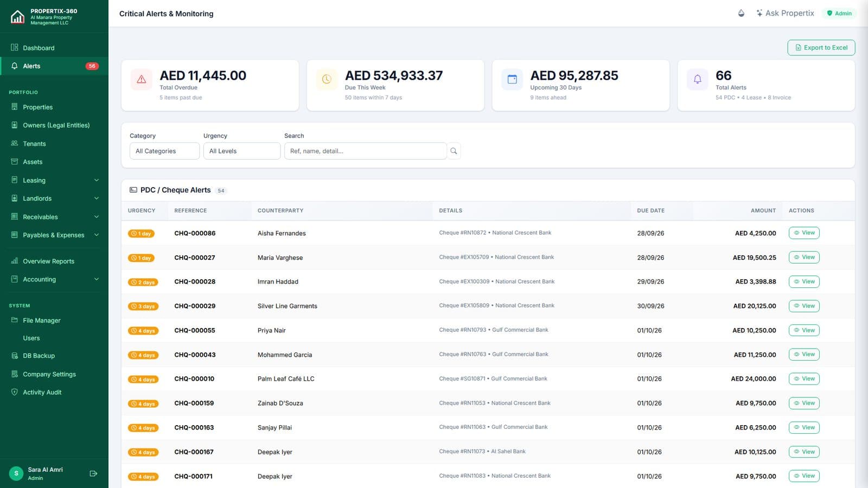Click the Tenants people icon in sidebar
Viewport: 868px width, 488px height.
pyautogui.click(x=15, y=144)
